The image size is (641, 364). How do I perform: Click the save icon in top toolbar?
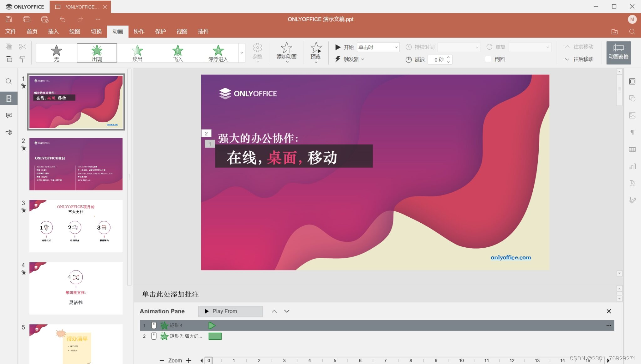[9, 19]
